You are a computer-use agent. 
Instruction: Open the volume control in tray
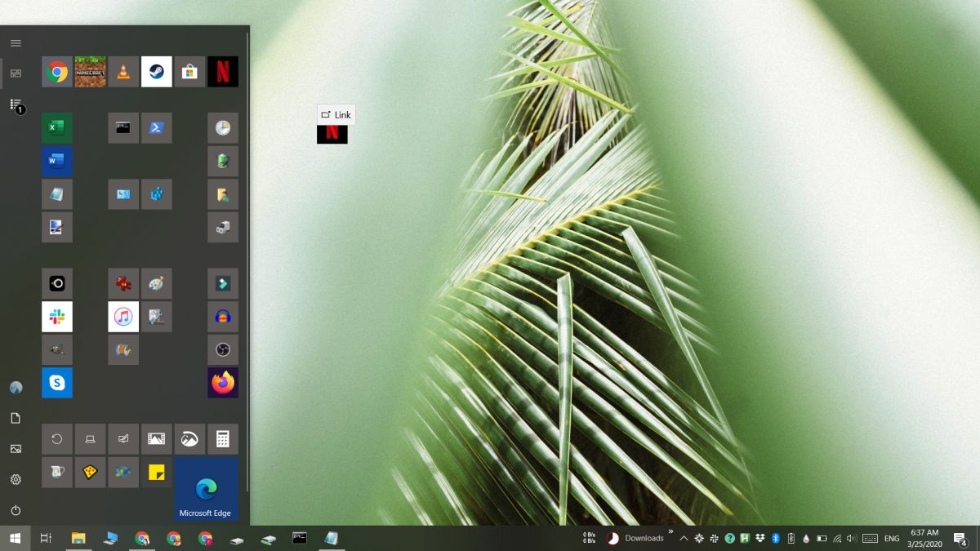[853, 539]
